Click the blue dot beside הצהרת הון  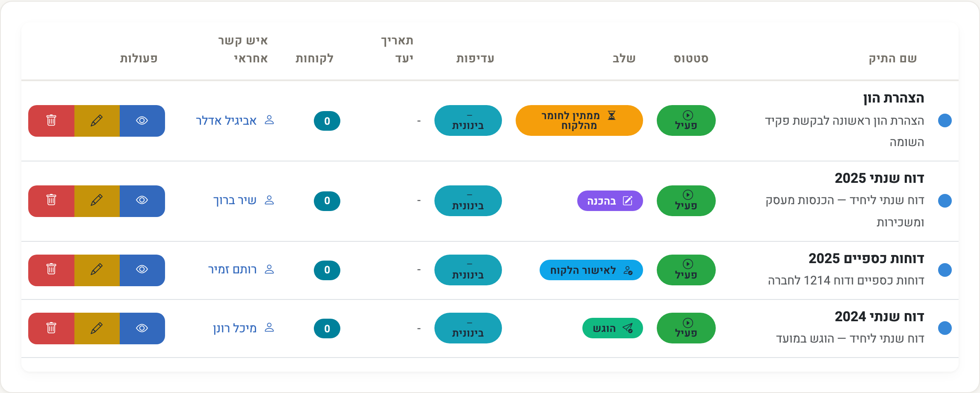point(945,120)
